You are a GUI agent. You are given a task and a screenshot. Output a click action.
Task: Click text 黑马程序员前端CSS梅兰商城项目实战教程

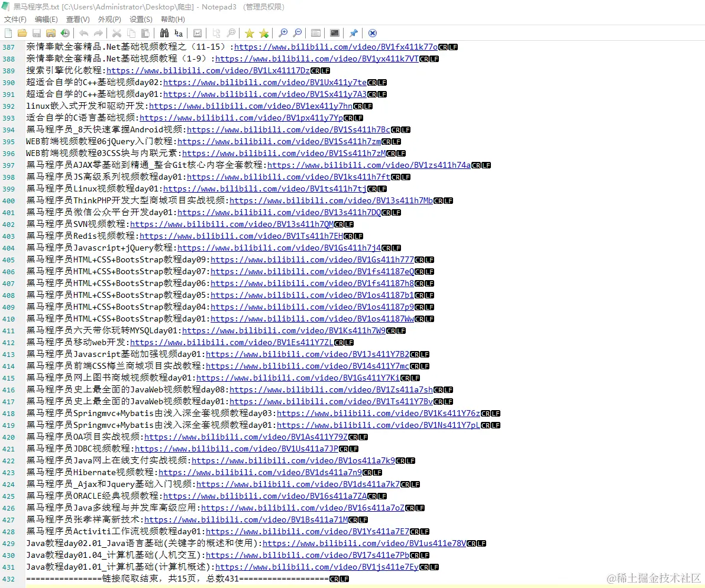pyautogui.click(x=114, y=366)
